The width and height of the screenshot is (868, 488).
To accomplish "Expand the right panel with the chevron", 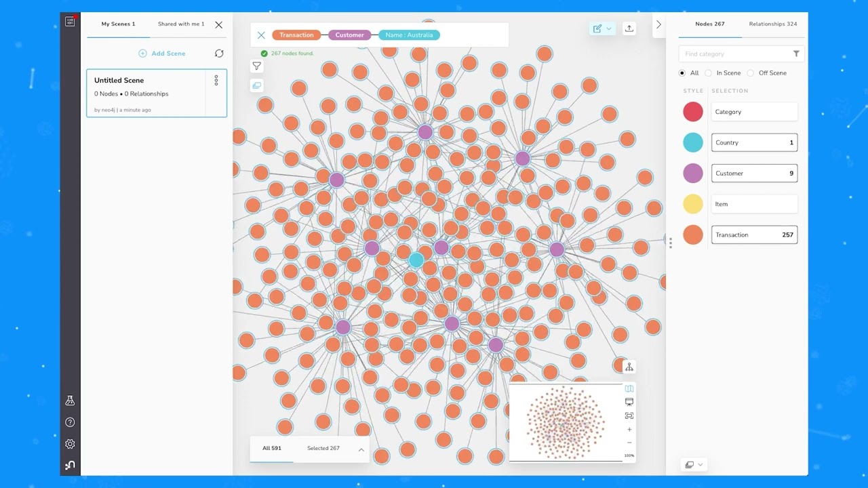I will (658, 24).
